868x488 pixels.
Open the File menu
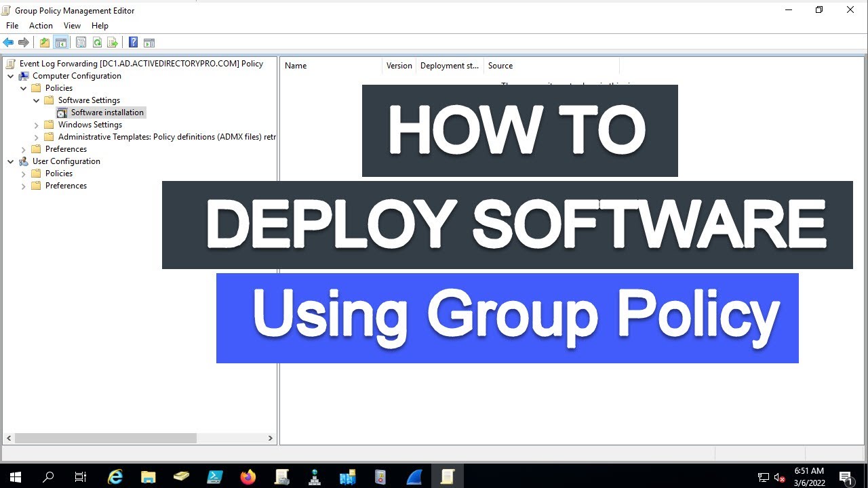tap(12, 26)
